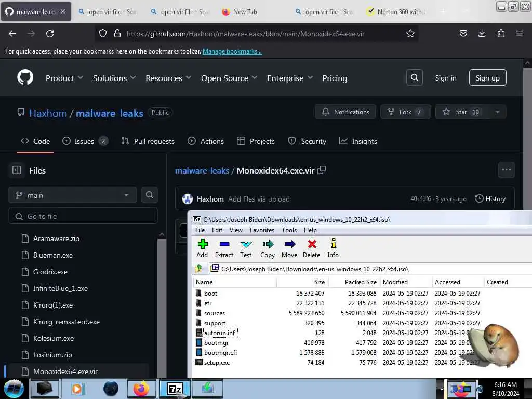This screenshot has width=532, height=399.
Task: Reload the current page
Action: (x=50, y=34)
